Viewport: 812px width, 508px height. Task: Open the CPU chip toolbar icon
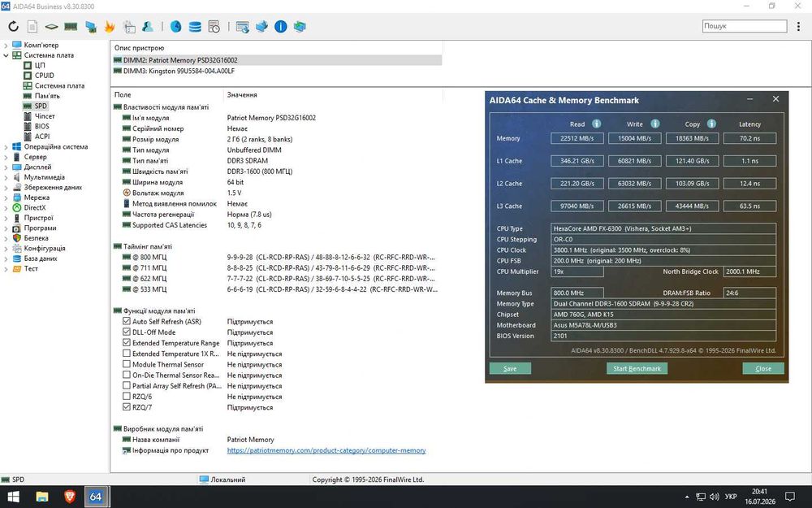point(51,27)
